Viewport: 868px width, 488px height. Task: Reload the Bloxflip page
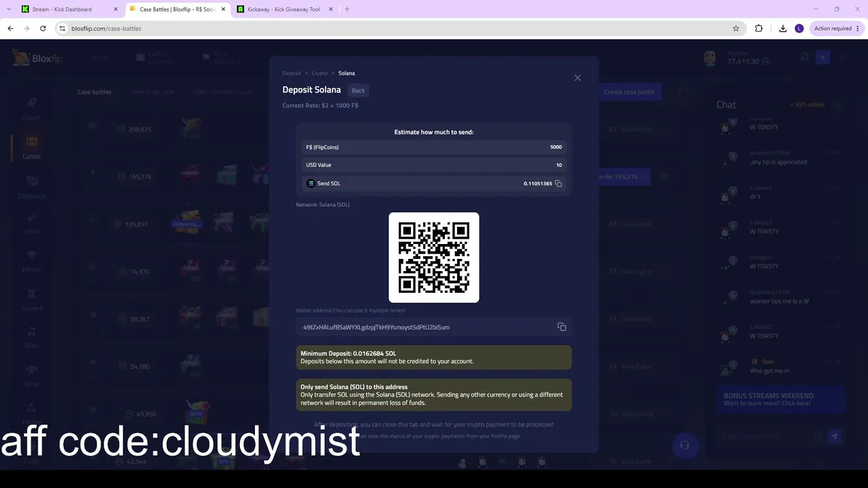[43, 28]
